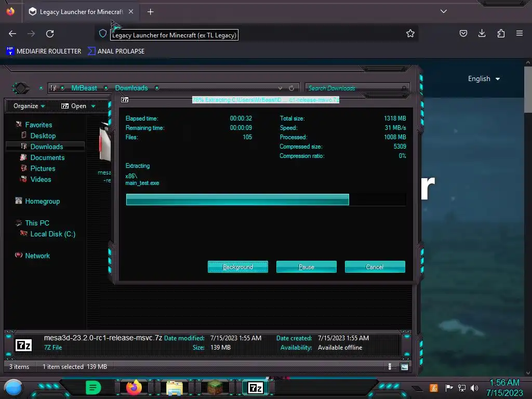Open 7-Zip from the taskbar
This screenshot has height=399, width=532.
pos(256,388)
